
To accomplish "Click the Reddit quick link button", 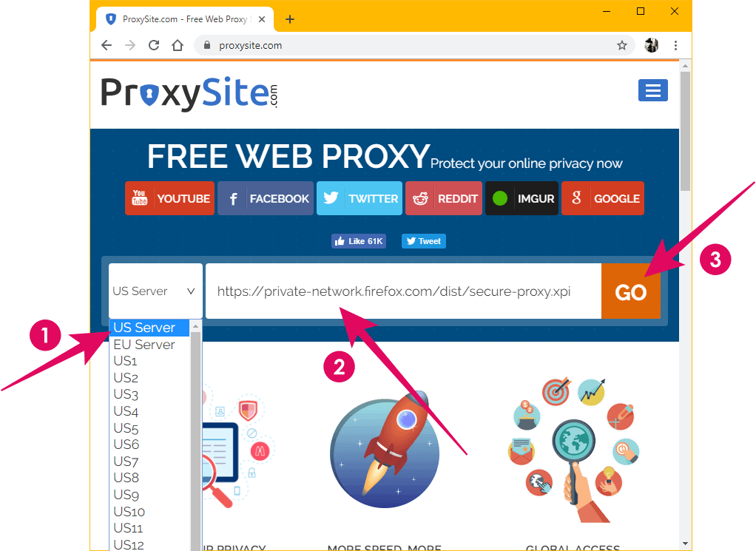I will tap(444, 198).
